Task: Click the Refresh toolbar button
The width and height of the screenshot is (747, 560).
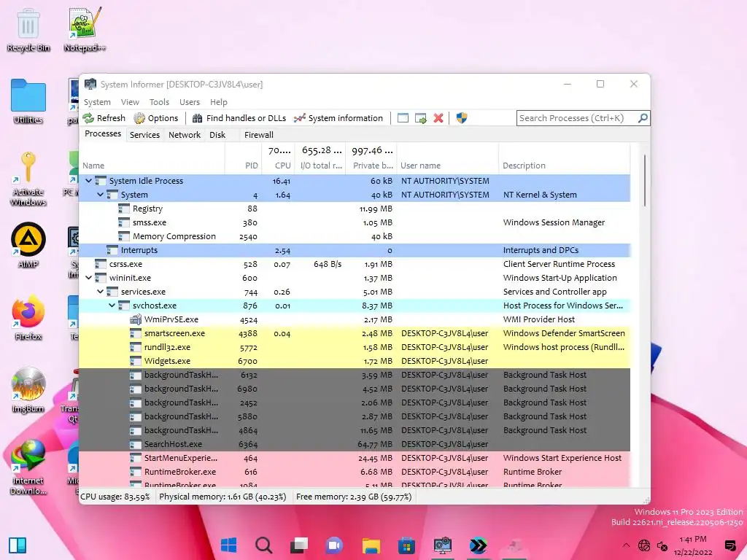Action: click(104, 118)
